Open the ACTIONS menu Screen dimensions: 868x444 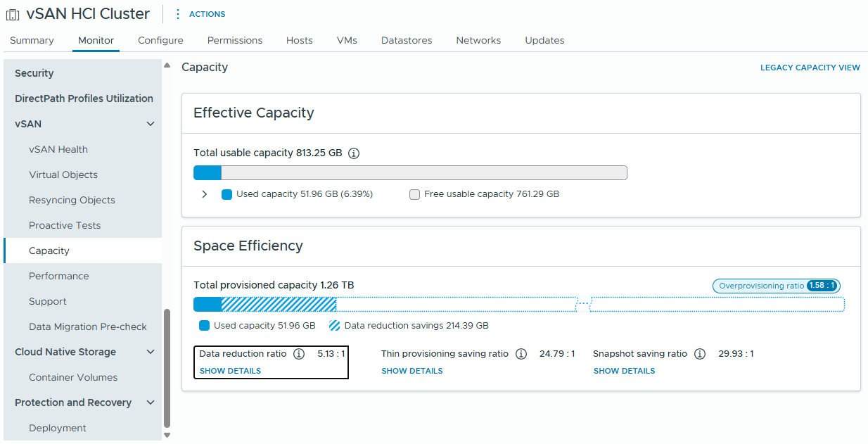[208, 14]
